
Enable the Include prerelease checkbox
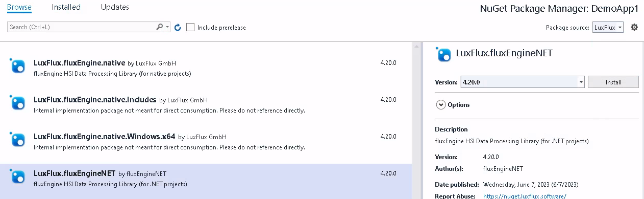pyautogui.click(x=190, y=27)
